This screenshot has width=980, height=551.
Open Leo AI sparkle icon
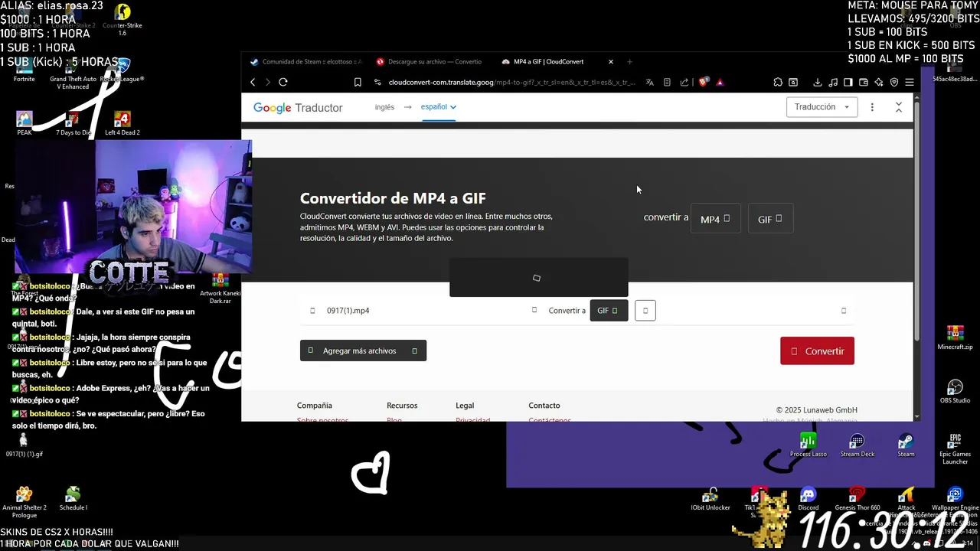[x=879, y=82]
